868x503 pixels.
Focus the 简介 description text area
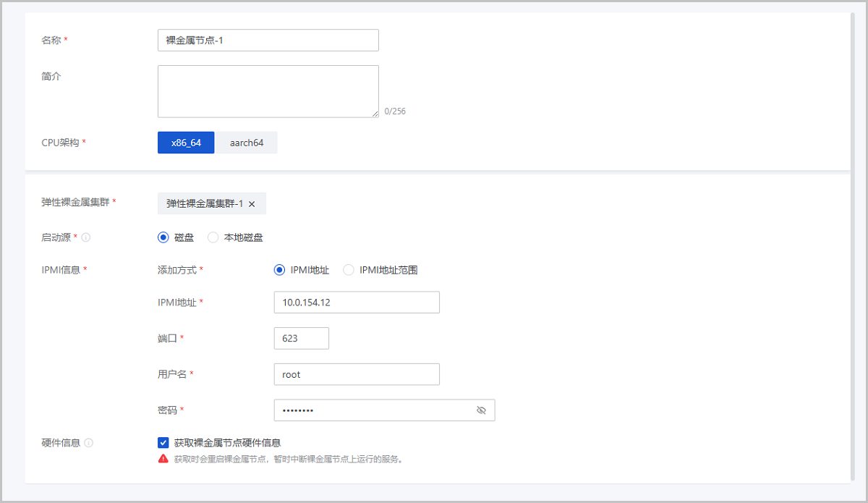click(x=268, y=91)
